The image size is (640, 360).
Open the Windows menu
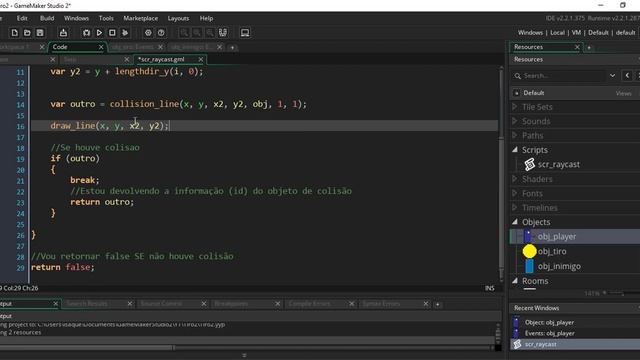(76, 18)
